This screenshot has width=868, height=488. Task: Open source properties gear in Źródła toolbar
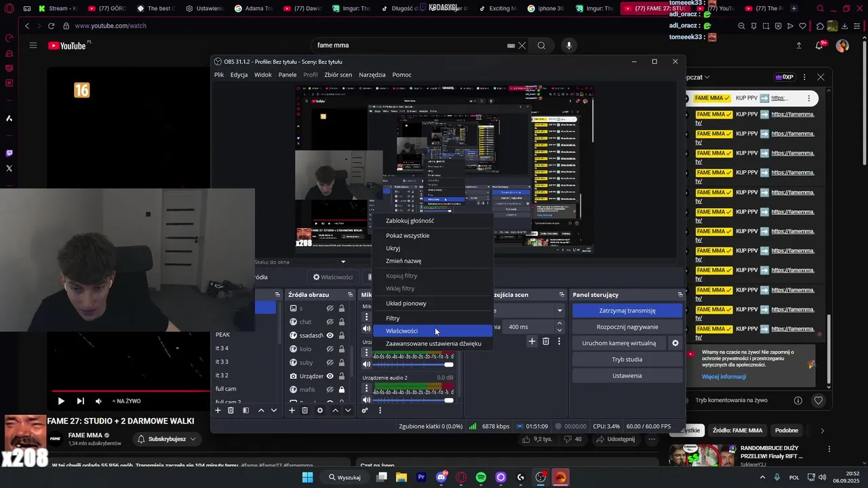[320, 410]
